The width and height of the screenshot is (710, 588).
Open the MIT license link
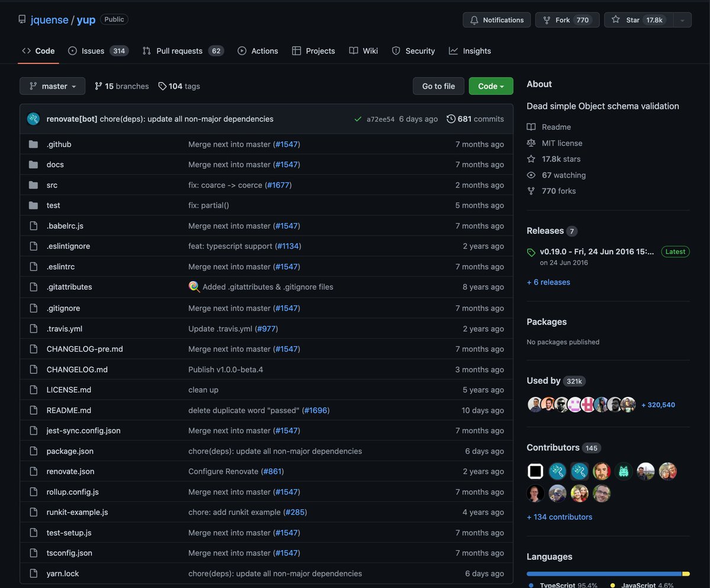pyautogui.click(x=554, y=143)
